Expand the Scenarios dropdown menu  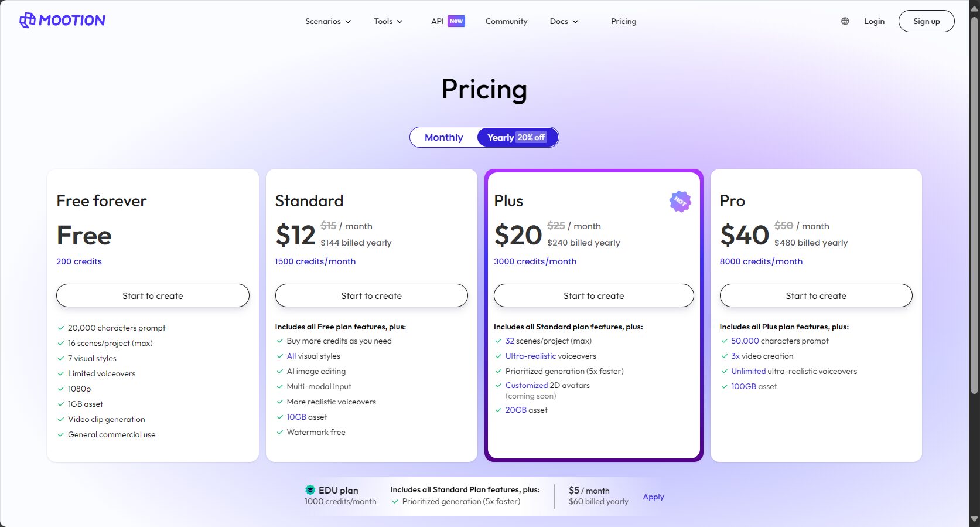[328, 21]
